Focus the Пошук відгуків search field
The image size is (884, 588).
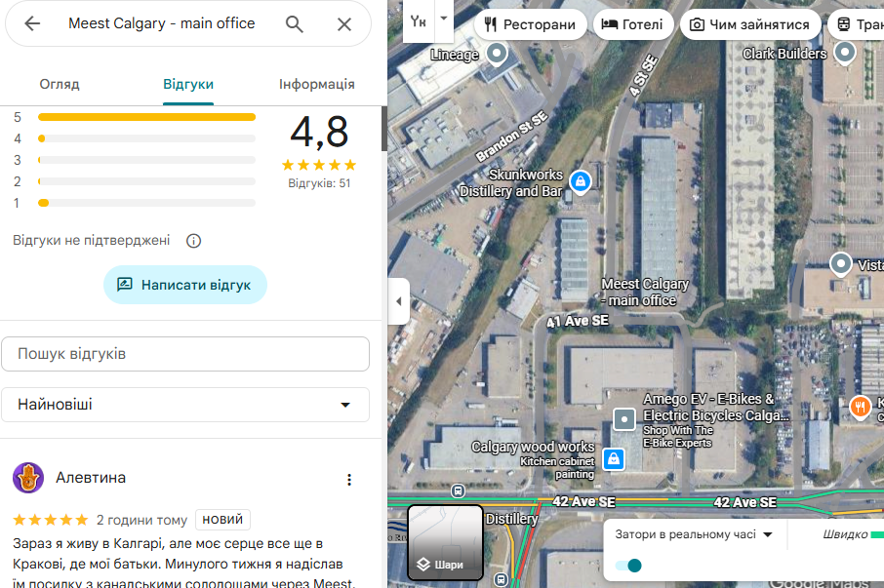pyautogui.click(x=185, y=354)
